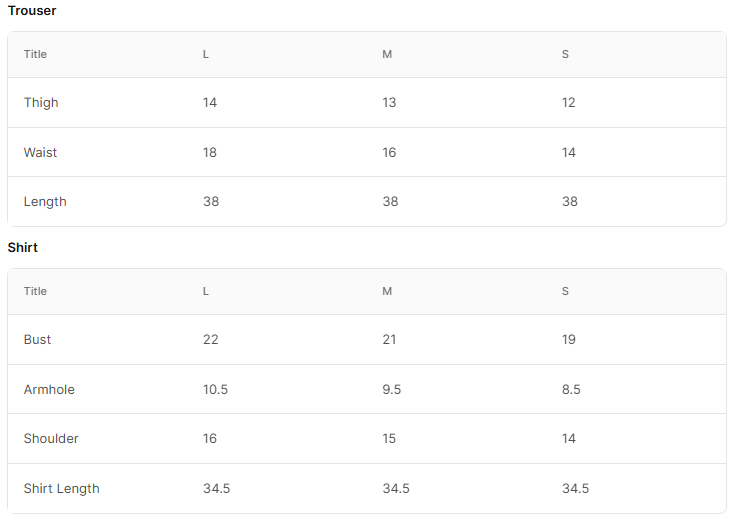
Task: Select Armhole value 9.5 for size M
Action: 392,389
